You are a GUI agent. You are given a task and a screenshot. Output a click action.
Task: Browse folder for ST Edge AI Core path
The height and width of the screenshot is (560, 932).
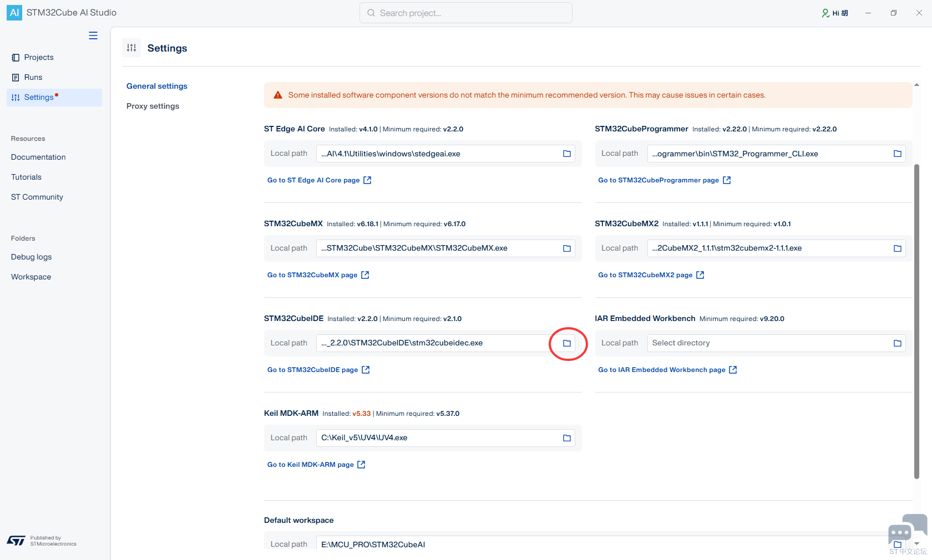pos(567,154)
